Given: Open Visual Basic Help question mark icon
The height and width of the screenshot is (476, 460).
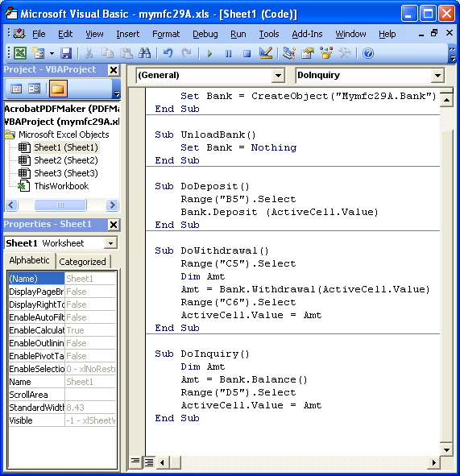Looking at the screenshot, I should point(368,53).
